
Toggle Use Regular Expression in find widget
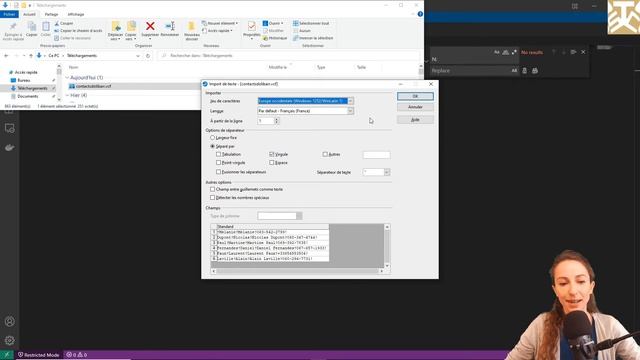(514, 52)
